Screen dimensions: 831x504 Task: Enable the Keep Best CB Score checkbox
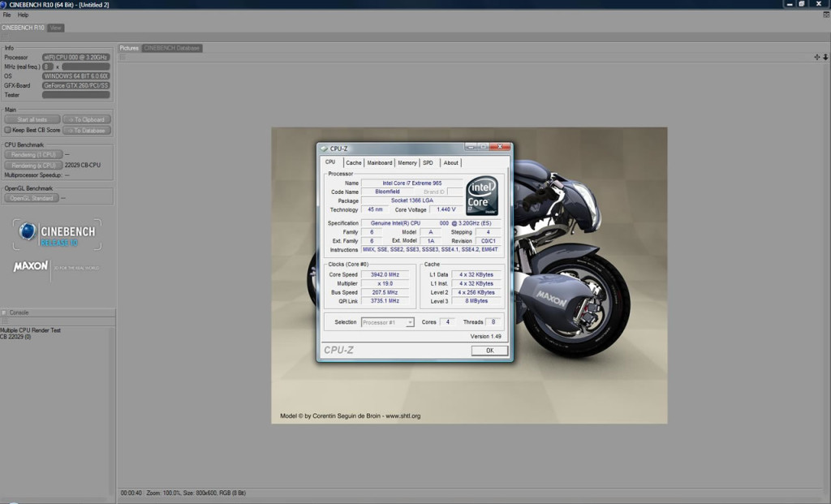click(x=7, y=130)
